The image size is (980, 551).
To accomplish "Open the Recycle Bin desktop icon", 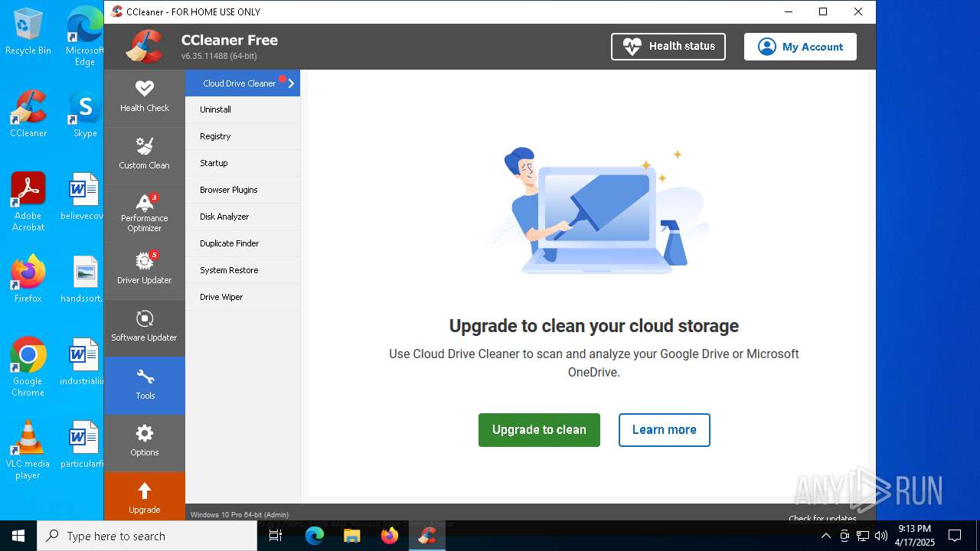I will click(x=28, y=32).
